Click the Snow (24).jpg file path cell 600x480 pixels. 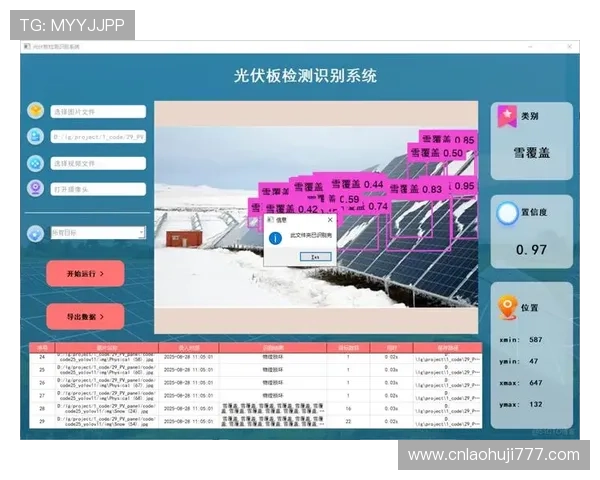click(x=107, y=408)
